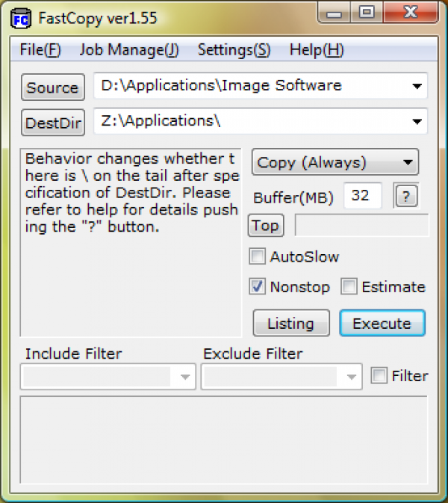Viewport: 448px width, 503px height.
Task: Click the Buffer(MB) size input field
Action: coord(362,196)
